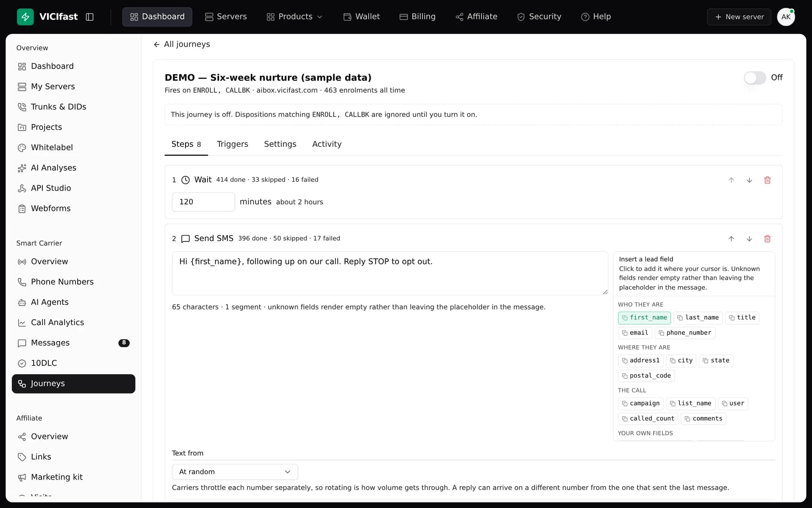Open API Studio in the sidebar
Image resolution: width=812 pixels, height=508 pixels.
[73, 188]
